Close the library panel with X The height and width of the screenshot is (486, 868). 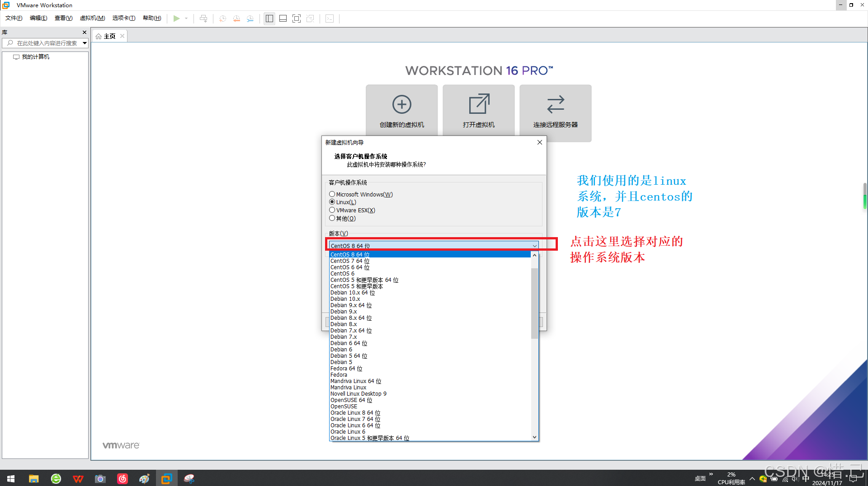[84, 33]
